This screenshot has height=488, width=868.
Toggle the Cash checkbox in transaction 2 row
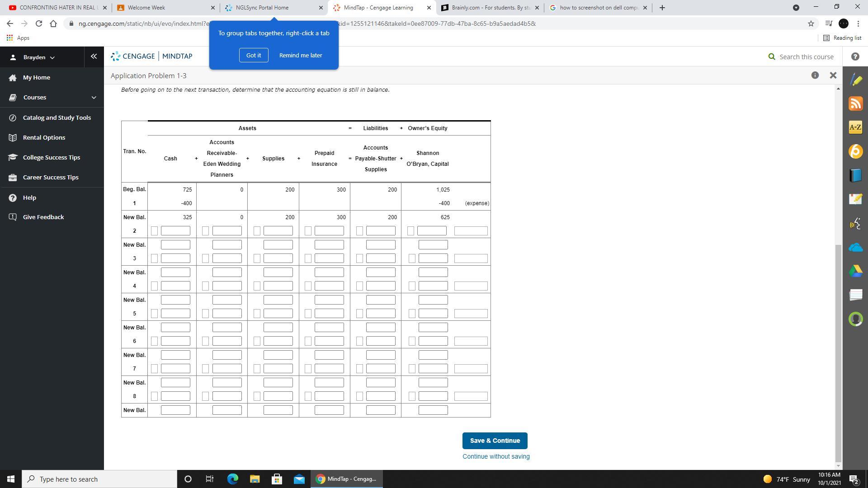(154, 231)
